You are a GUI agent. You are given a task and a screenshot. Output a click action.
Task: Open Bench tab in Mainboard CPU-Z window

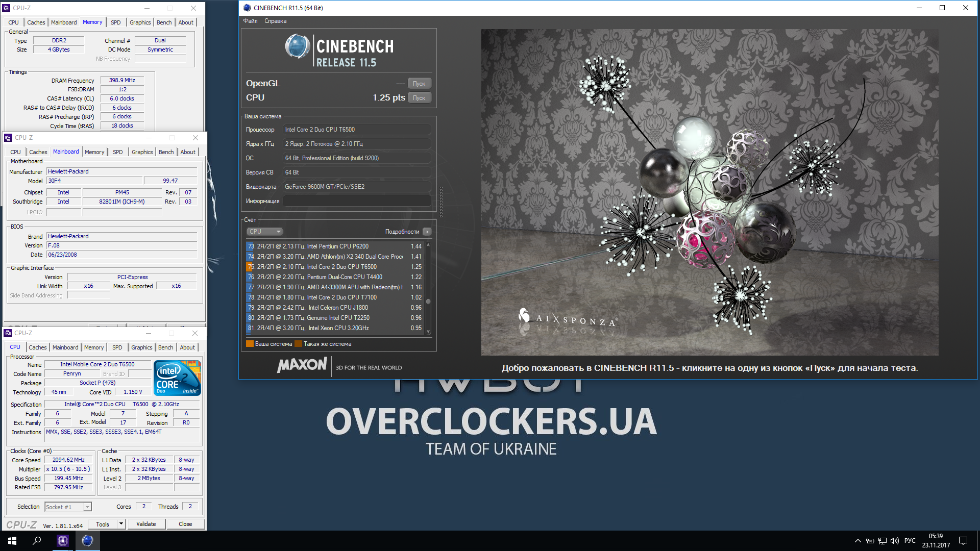166,152
